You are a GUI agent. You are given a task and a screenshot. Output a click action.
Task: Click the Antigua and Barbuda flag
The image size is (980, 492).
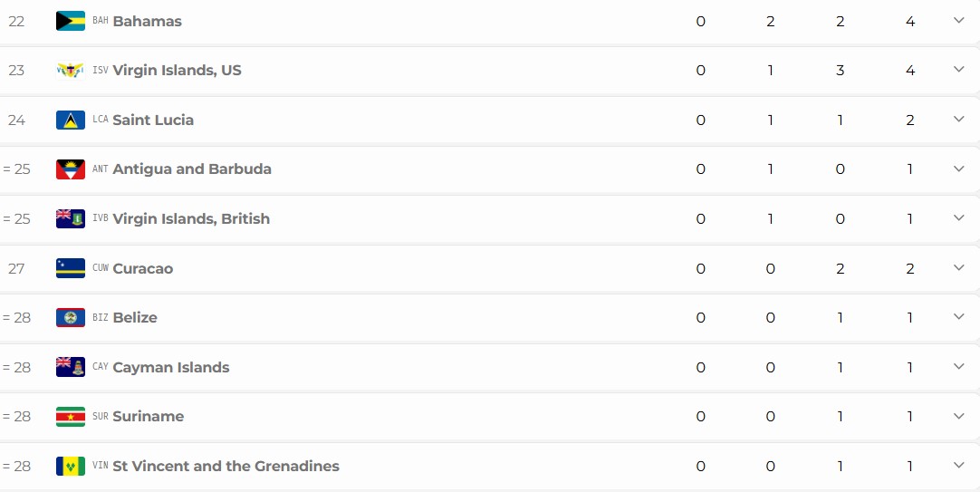[x=71, y=169]
